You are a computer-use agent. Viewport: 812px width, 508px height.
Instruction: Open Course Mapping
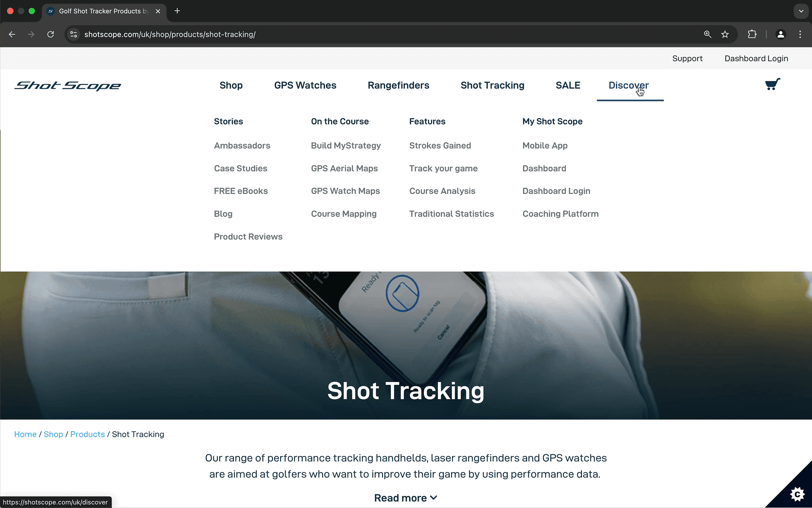(x=344, y=214)
